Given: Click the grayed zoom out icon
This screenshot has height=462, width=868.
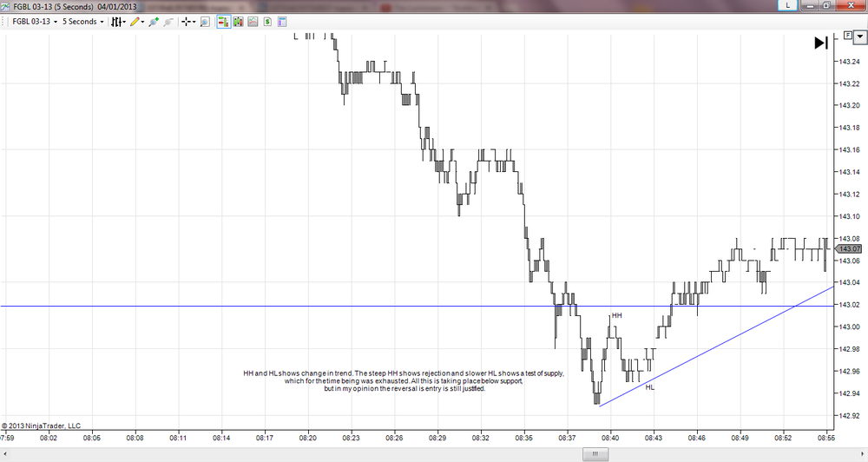Looking at the screenshot, I should (168, 22).
